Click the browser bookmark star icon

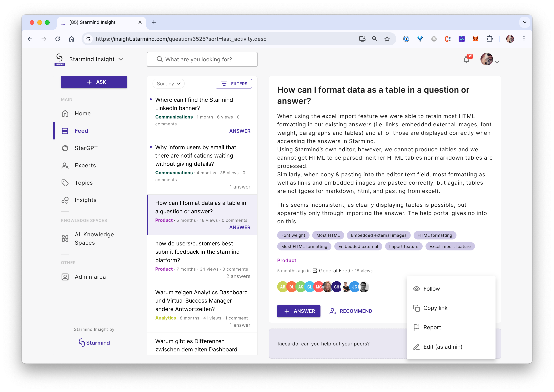[387, 39]
